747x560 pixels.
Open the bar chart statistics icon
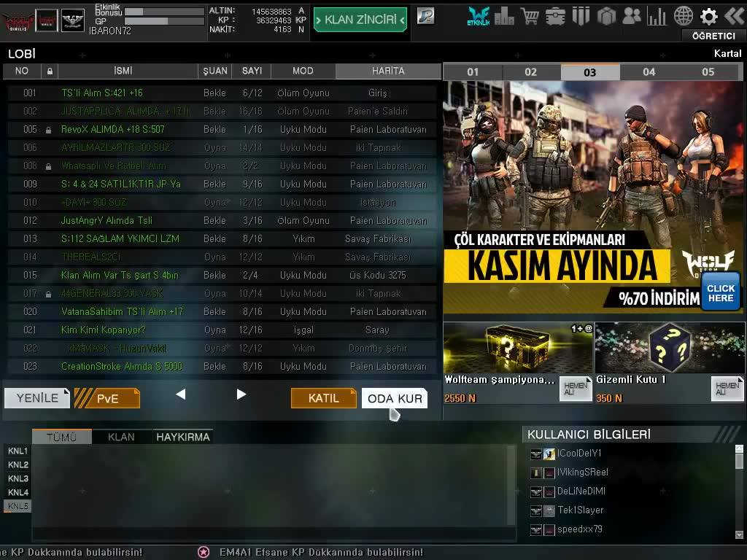tap(657, 17)
